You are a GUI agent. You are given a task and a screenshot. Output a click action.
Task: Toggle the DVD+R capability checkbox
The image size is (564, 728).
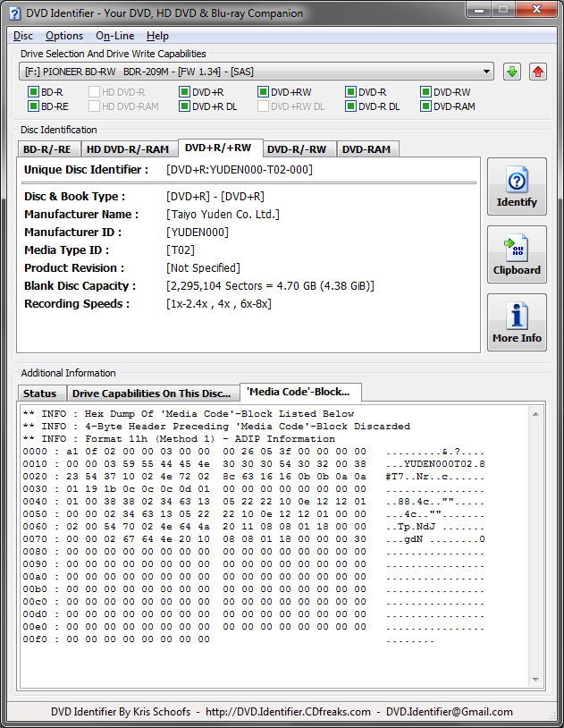click(184, 92)
